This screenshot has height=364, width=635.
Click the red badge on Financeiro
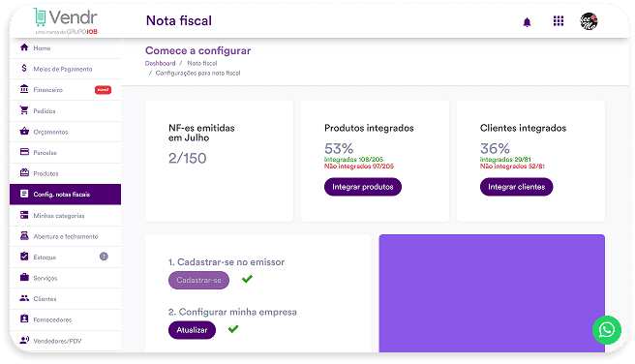[x=103, y=90]
